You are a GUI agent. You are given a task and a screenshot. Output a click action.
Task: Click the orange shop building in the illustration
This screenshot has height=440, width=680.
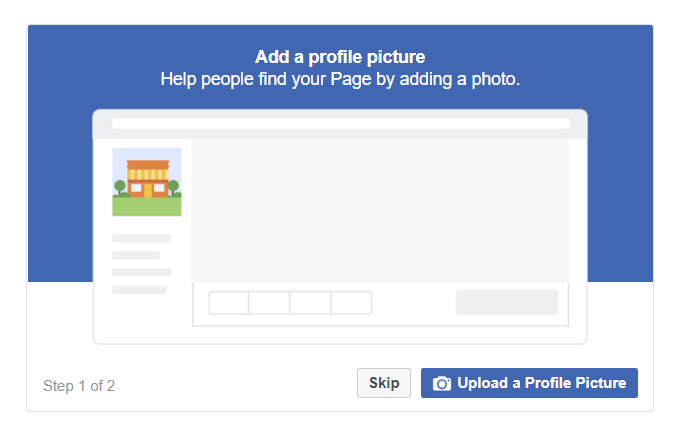click(147, 179)
